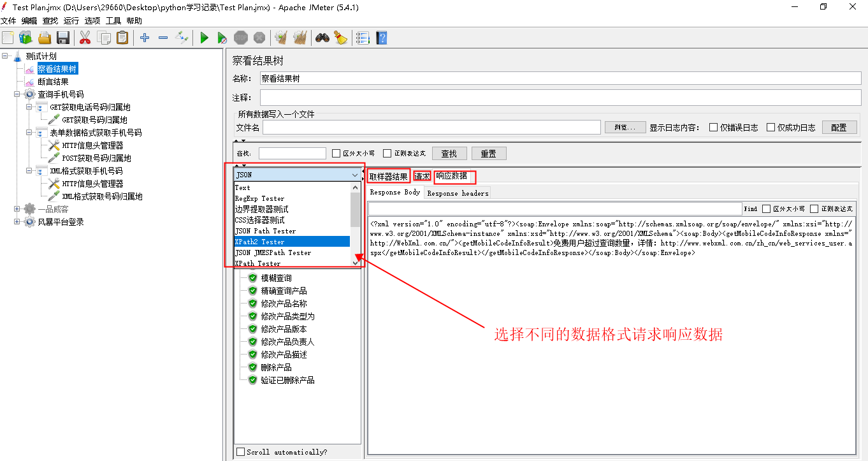Image resolution: width=868 pixels, height=461 pixels.
Task: Open the Function Helper list icon
Action: pos(363,38)
